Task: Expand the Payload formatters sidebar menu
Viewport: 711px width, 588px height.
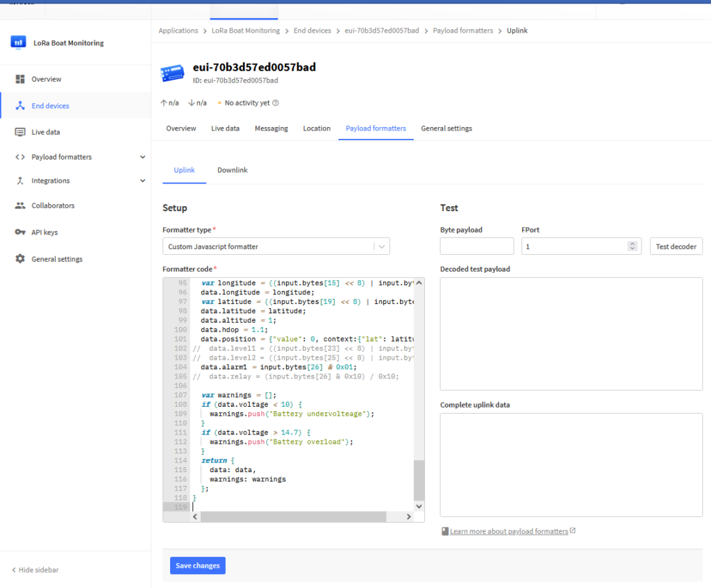Action: click(142, 157)
